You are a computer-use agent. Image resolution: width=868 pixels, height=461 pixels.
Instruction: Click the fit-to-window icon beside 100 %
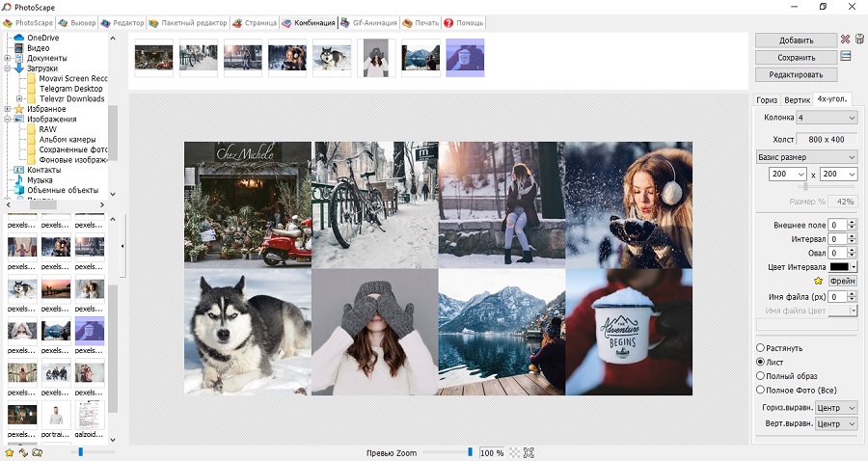pos(529,452)
